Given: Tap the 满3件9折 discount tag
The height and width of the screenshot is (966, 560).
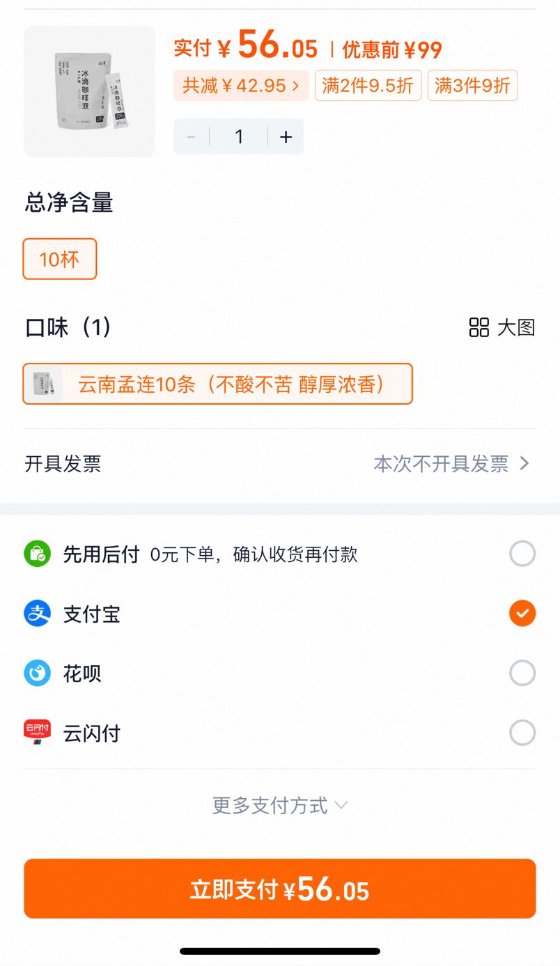Looking at the screenshot, I should (472, 86).
